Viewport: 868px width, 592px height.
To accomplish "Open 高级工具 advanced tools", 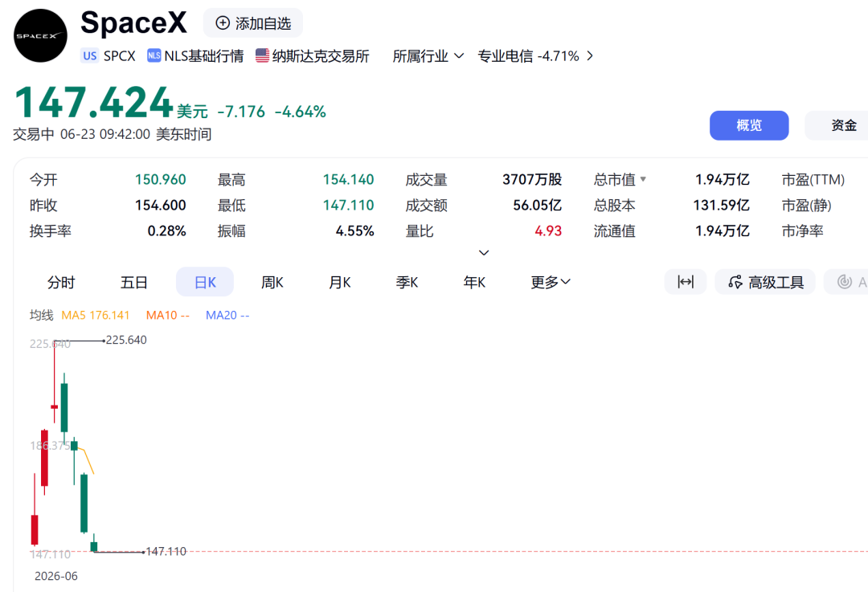I will [x=765, y=282].
